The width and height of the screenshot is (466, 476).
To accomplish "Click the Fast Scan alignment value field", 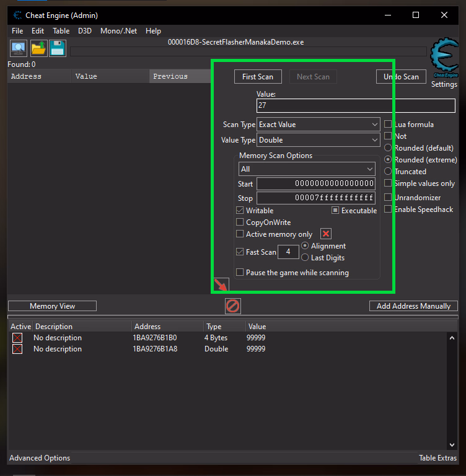I will pos(288,252).
